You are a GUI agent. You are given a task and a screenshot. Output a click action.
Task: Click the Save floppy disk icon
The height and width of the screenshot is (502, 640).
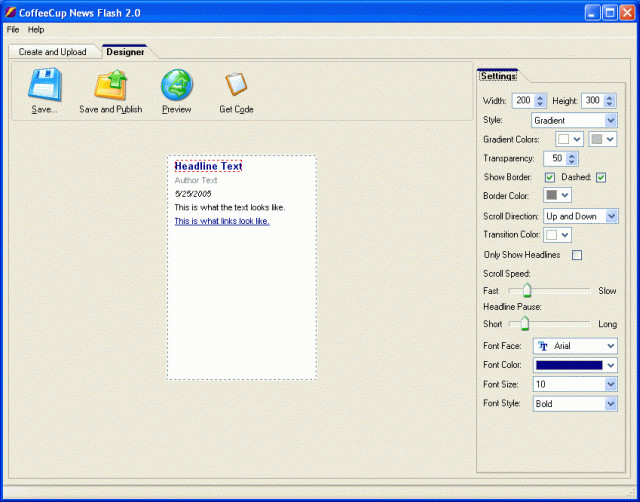44,84
